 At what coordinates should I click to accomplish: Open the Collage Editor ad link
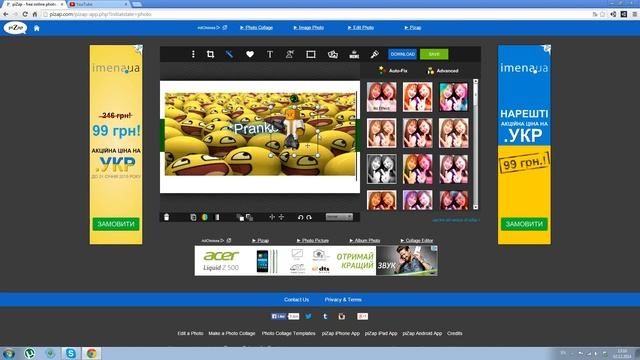pos(417,240)
